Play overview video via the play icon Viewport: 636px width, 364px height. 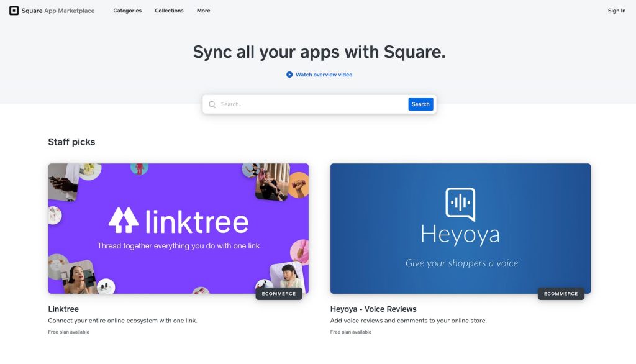[x=289, y=75]
